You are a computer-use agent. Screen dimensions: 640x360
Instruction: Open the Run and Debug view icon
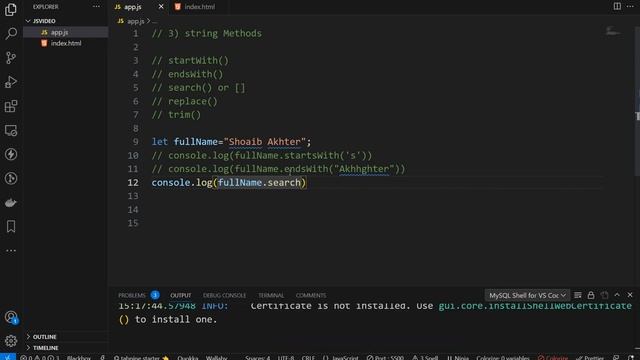(x=11, y=82)
